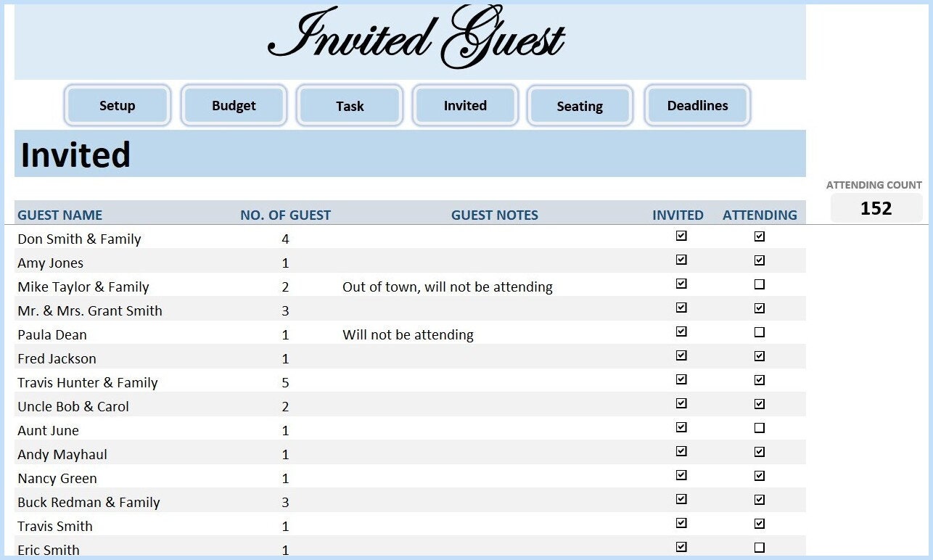Select guest count 5 for Travis Hunter & Family
The height and width of the screenshot is (560, 933).
[285, 383]
